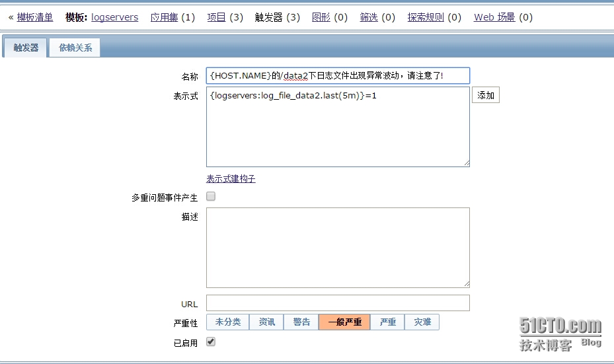The image size is (614, 364).
Task: Toggle 多重问题事件产生 checkbox
Action: (211, 196)
